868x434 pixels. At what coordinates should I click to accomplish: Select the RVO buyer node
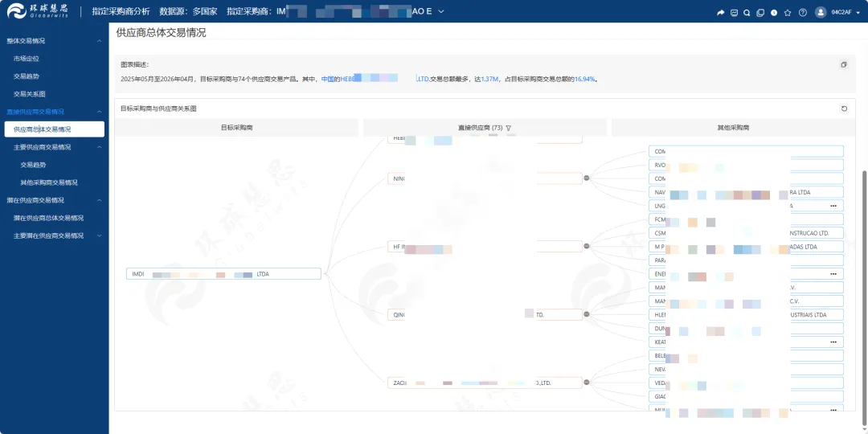pos(746,165)
